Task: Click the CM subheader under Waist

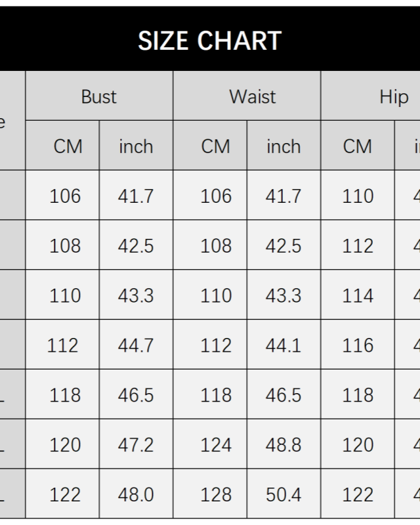Action: click(x=216, y=146)
